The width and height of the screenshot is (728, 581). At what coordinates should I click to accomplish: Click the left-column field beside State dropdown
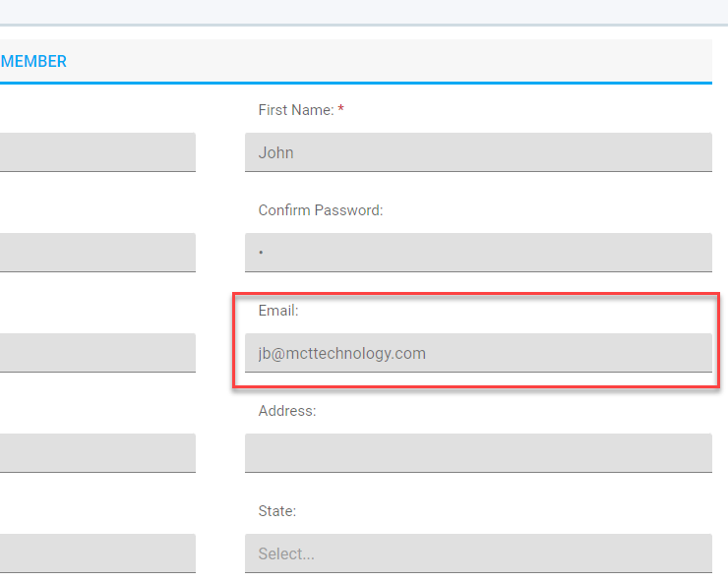(97, 553)
